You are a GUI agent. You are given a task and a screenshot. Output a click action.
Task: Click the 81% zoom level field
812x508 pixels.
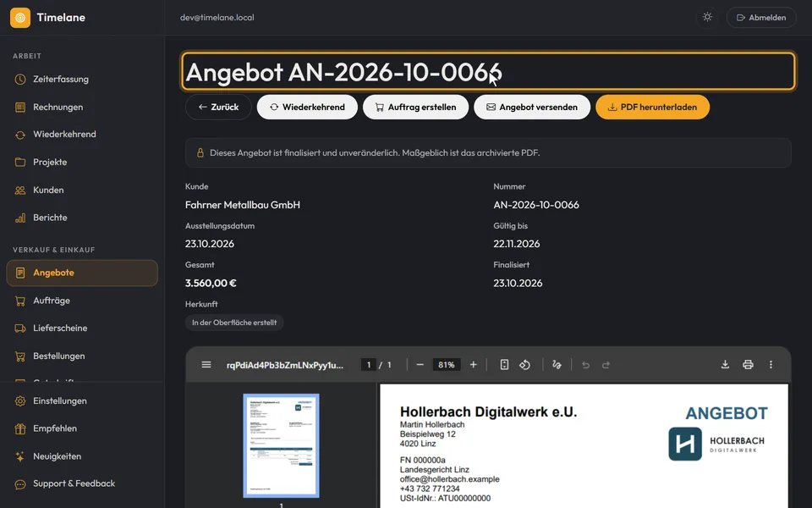pos(447,365)
